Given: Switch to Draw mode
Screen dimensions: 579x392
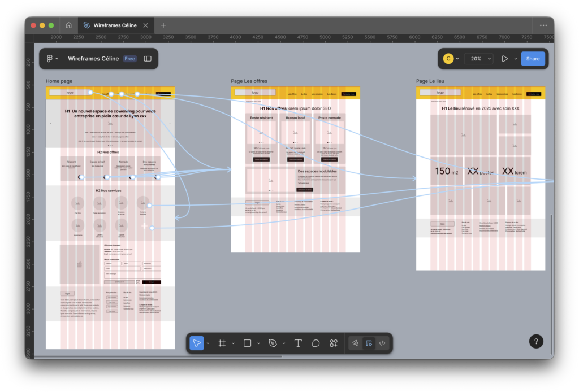Looking at the screenshot, I should click(355, 343).
